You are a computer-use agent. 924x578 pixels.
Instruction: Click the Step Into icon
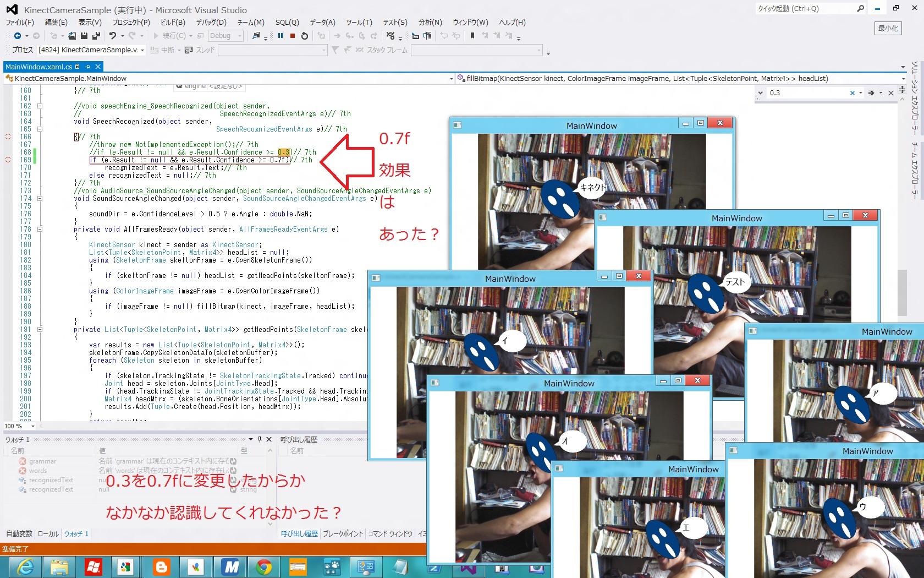coord(350,36)
